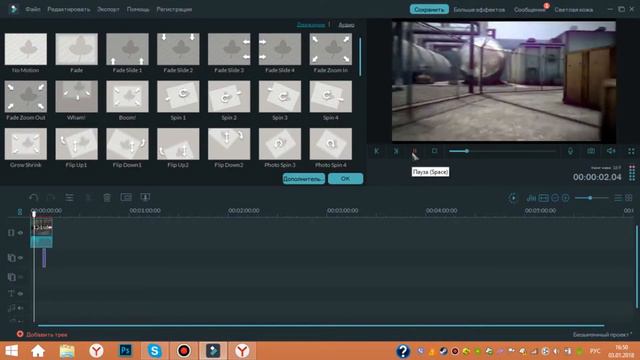Stop the preview playback
640x360 pixels.
point(434,151)
